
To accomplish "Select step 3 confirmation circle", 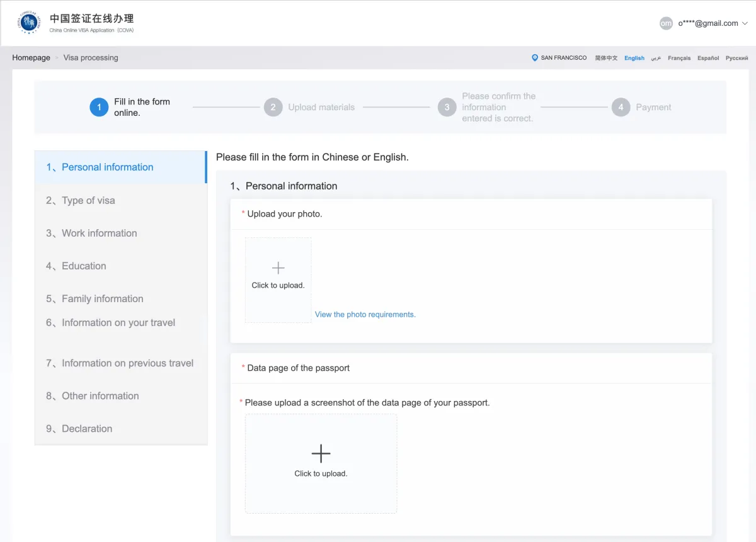I will [447, 107].
